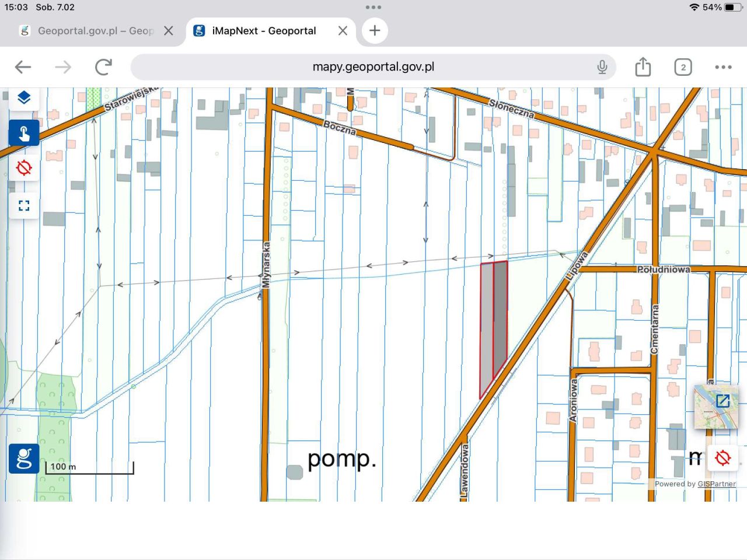Open the map layers panel icon
Image resolution: width=747 pixels, height=560 pixels.
(24, 98)
